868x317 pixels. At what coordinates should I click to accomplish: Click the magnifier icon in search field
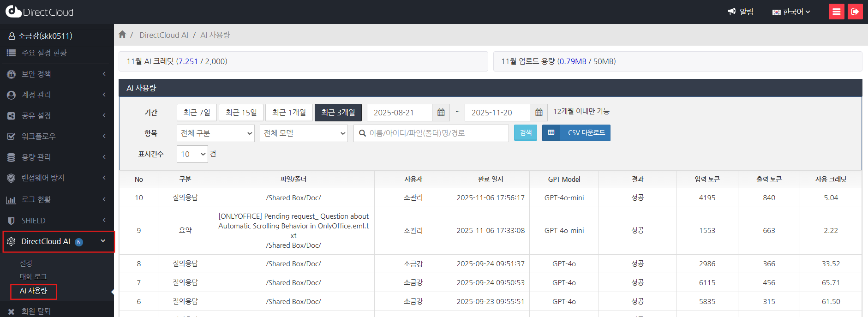[x=363, y=133]
